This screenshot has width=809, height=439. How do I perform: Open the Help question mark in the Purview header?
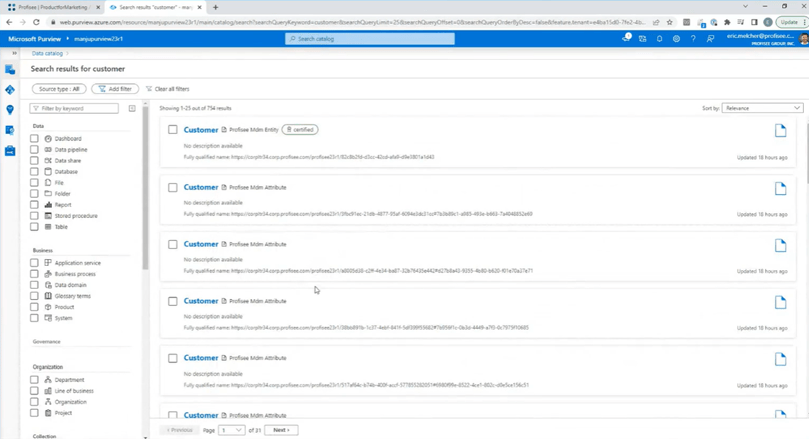point(693,39)
